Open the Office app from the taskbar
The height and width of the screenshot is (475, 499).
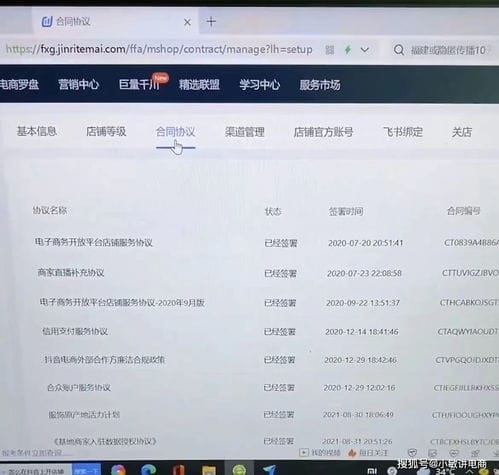(x=179, y=470)
